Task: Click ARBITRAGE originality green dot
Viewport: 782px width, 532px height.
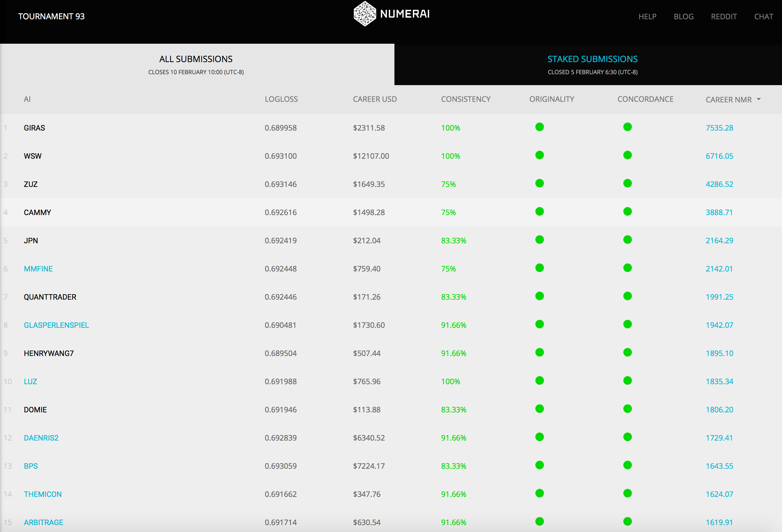Action: tap(539, 522)
